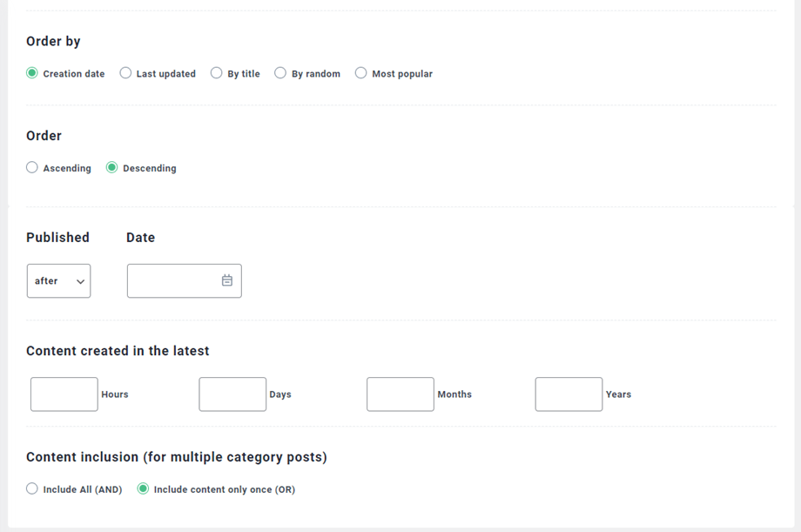Choose Most popular ordering
The image size is (801, 532).
click(x=360, y=73)
